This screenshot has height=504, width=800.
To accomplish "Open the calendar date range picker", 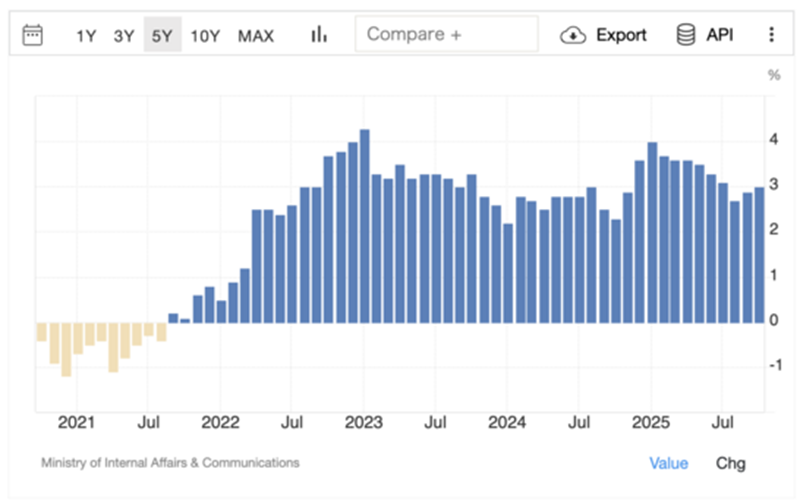I will [33, 35].
